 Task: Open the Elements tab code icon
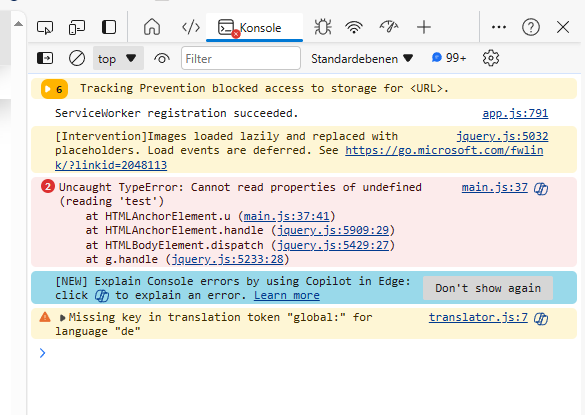tap(191, 27)
